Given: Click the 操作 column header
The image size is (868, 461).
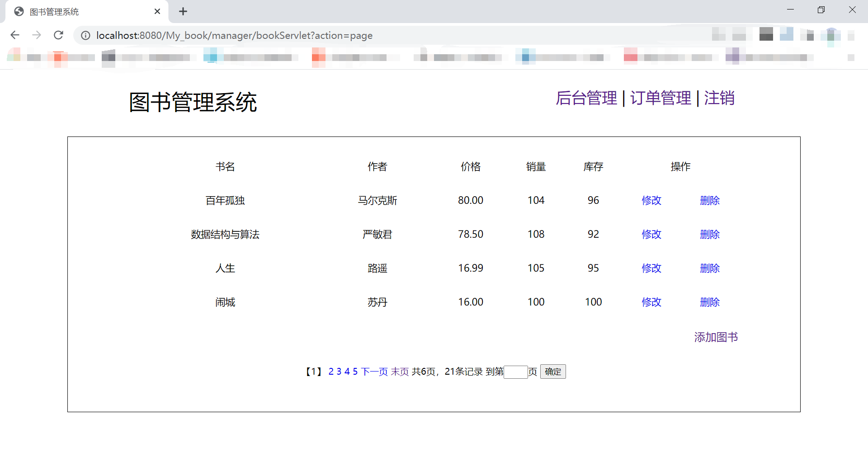Looking at the screenshot, I should point(680,166).
